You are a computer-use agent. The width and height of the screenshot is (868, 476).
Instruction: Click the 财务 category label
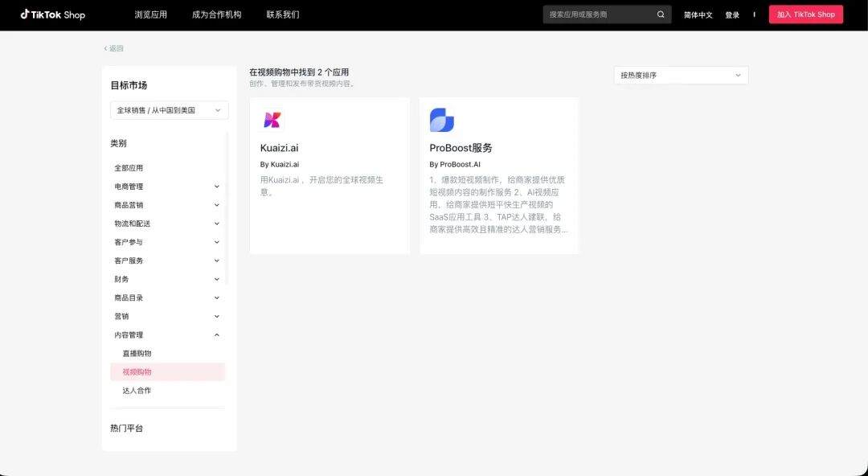[122, 279]
